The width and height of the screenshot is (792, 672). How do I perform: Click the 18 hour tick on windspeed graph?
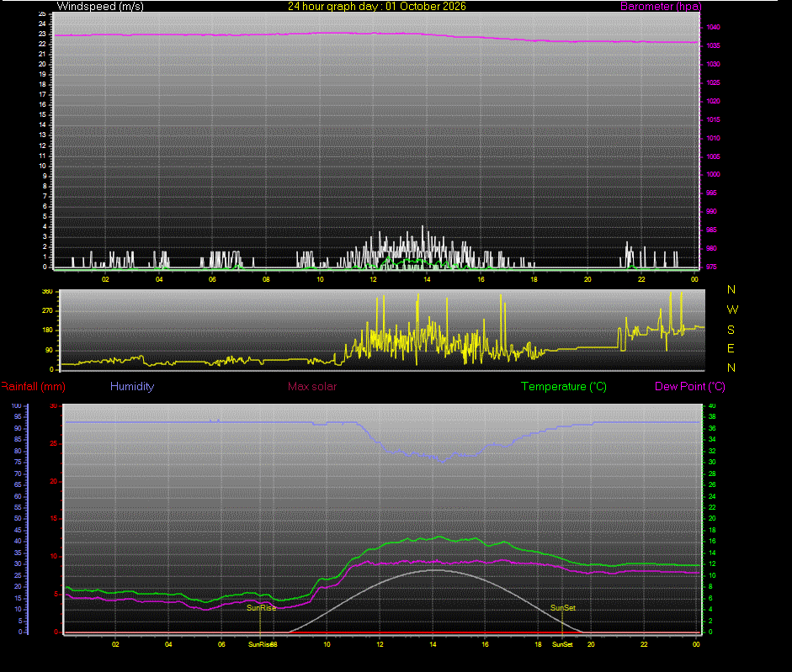[x=534, y=279]
